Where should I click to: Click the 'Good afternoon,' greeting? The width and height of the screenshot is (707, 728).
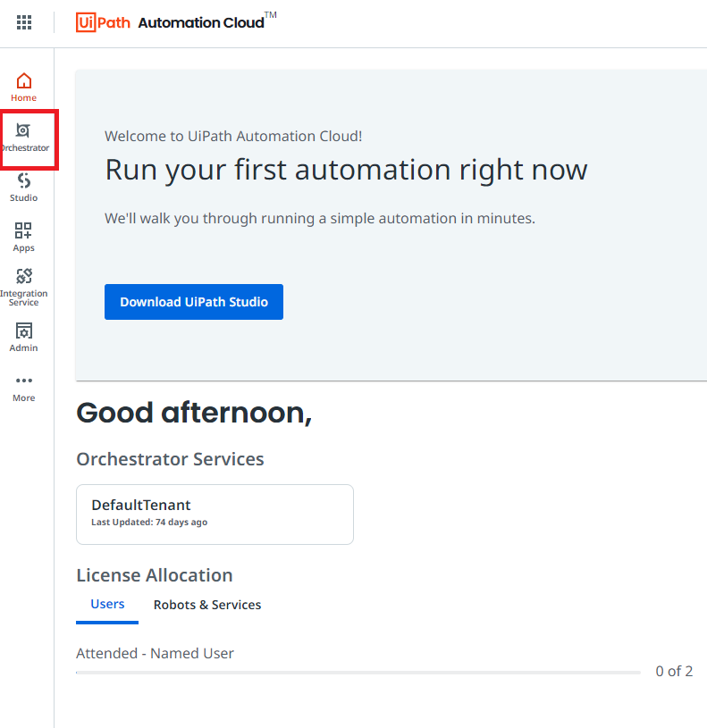(x=194, y=413)
